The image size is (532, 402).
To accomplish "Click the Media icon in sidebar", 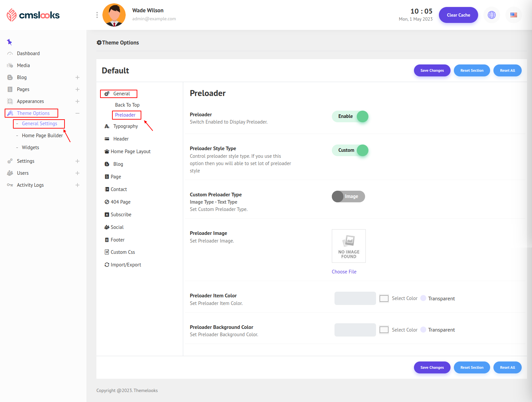I will 10,65.
